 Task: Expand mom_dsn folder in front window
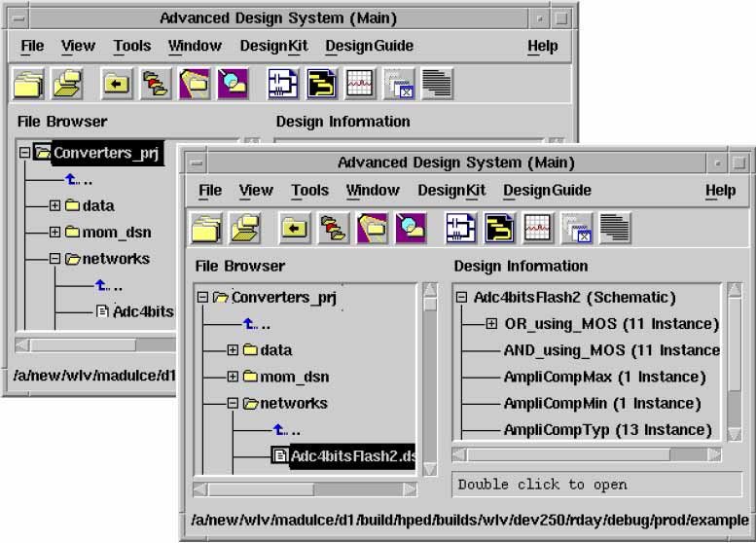[233, 377]
